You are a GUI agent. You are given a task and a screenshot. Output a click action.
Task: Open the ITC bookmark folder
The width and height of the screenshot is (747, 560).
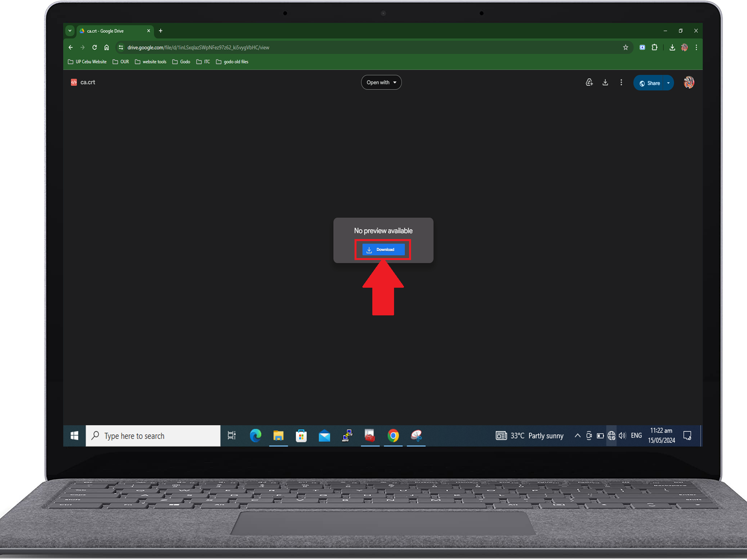tap(203, 62)
